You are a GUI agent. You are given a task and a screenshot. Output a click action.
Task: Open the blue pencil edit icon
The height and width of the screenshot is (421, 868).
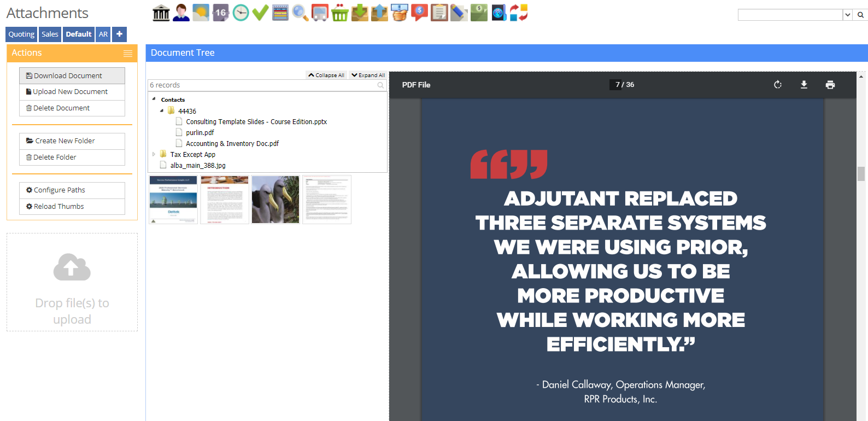coord(459,13)
